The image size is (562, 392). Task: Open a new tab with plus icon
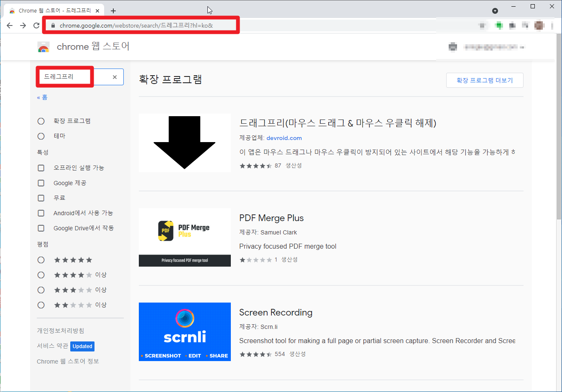tap(113, 11)
